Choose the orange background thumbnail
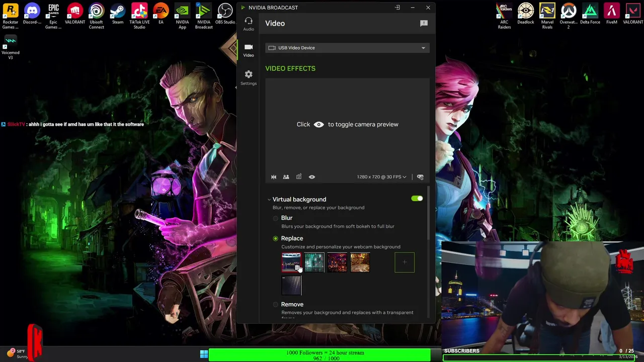Screen dimensions: 644x362 click(x=360, y=262)
